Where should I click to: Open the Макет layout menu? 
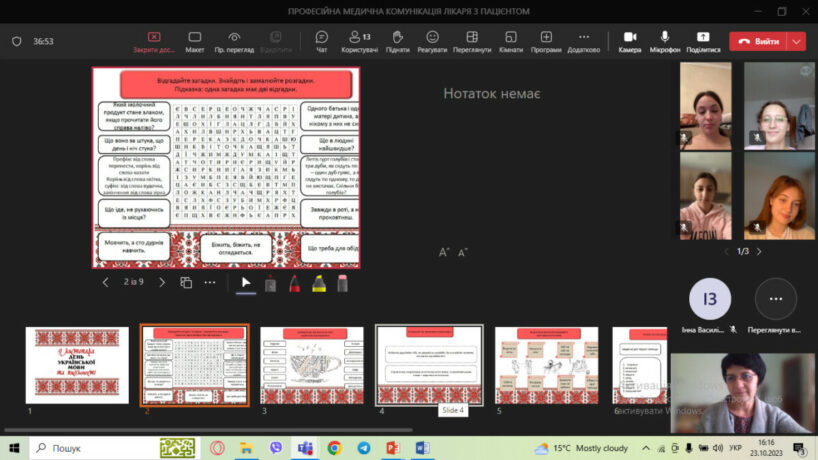click(194, 41)
